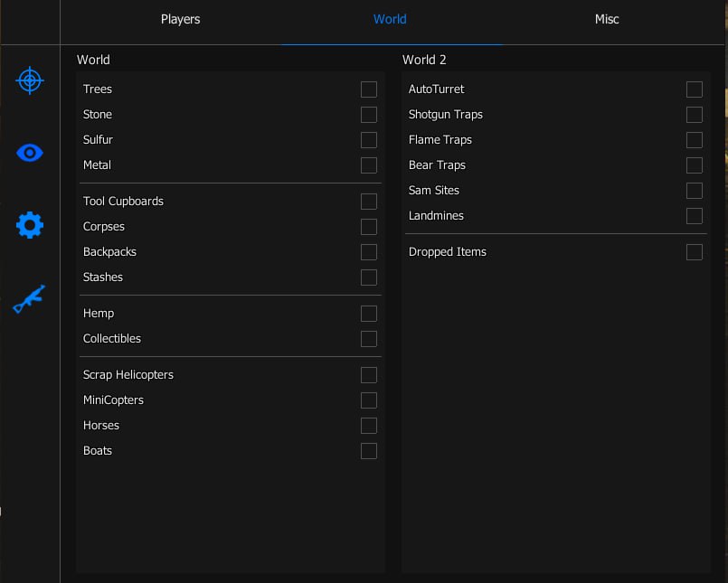Click the "Collectibles" label text
Screen dimensions: 728x583
112,339
